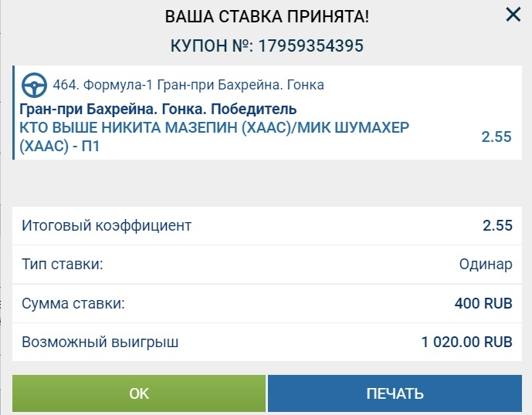
Task: Click the Итоговый коэффициент row
Action: click(x=267, y=225)
